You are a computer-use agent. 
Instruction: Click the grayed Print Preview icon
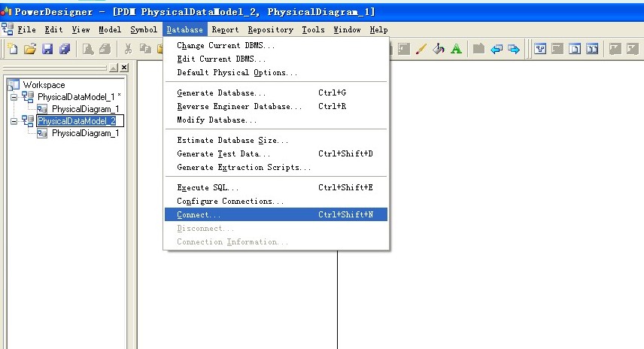[88, 50]
